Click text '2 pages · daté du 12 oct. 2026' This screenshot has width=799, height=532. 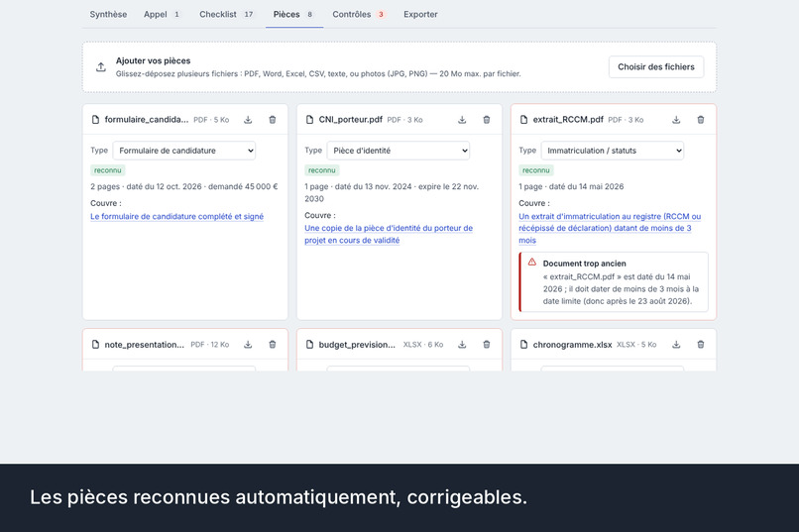click(147, 186)
